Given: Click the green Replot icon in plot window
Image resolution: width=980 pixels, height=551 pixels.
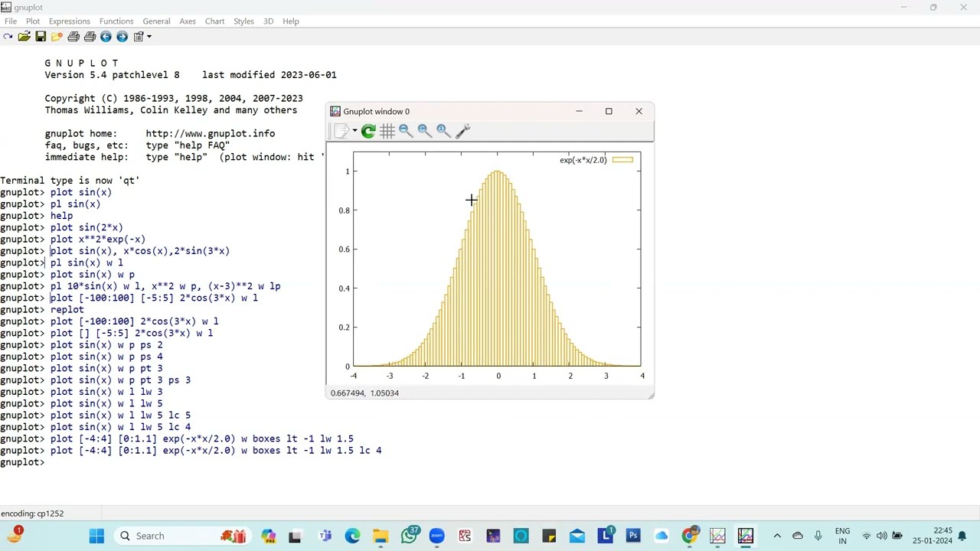Looking at the screenshot, I should pyautogui.click(x=368, y=132).
